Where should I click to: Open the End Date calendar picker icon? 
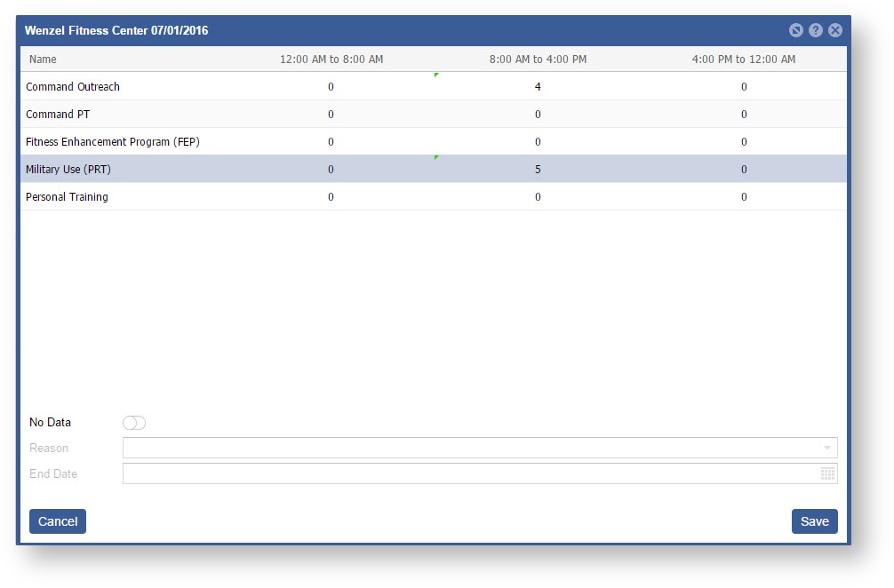[827, 474]
